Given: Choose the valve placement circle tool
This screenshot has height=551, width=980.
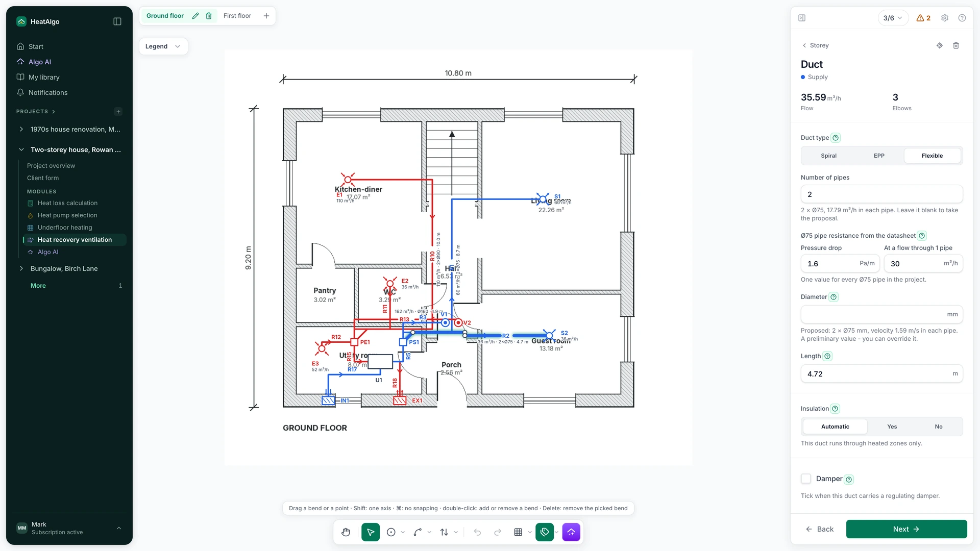Looking at the screenshot, I should tap(391, 532).
